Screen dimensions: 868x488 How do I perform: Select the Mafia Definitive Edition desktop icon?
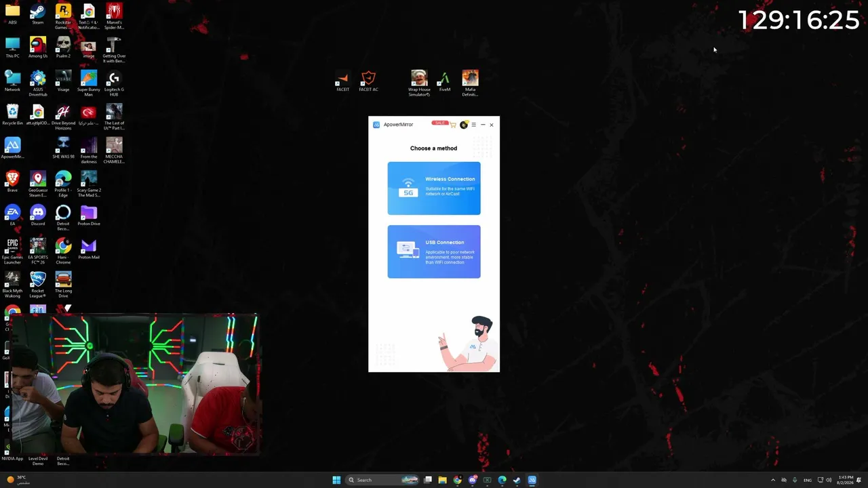(470, 83)
